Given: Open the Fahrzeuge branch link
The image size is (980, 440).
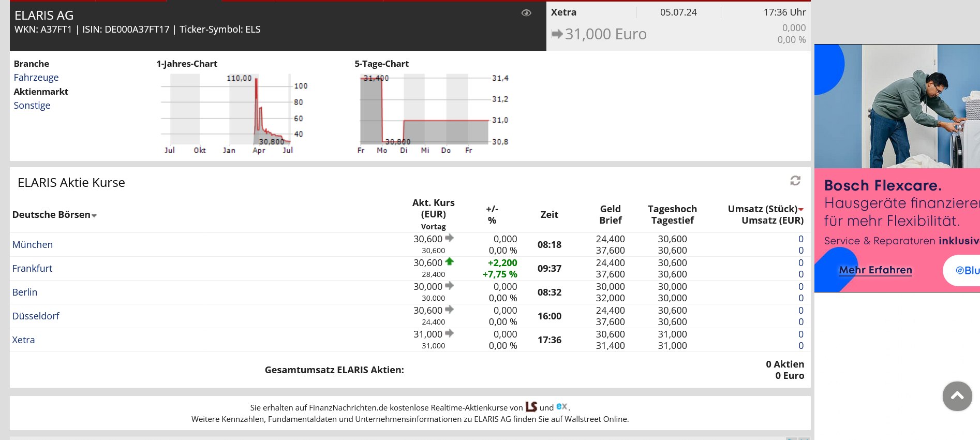Looking at the screenshot, I should 36,78.
